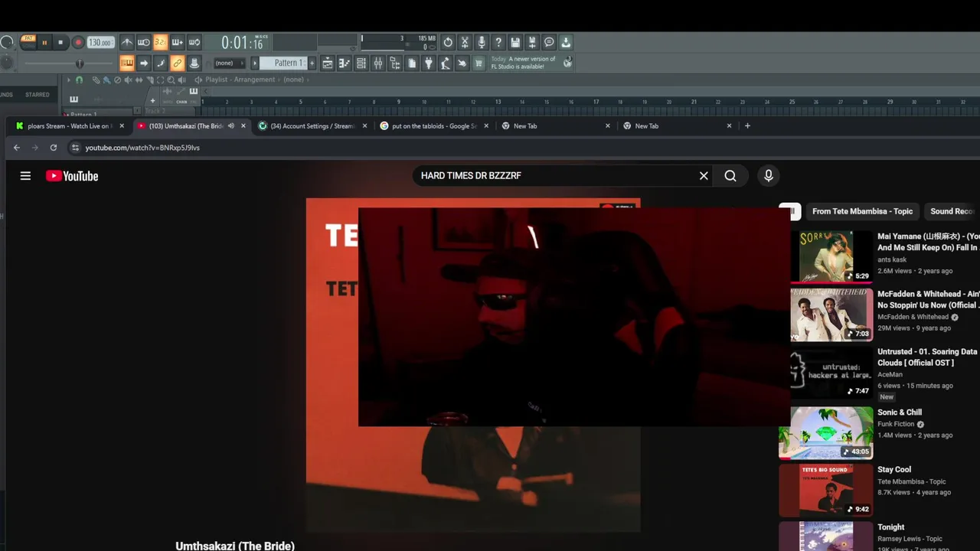This screenshot has width=980, height=551.
Task: Pause playback in FL Studio transport
Action: click(44, 42)
